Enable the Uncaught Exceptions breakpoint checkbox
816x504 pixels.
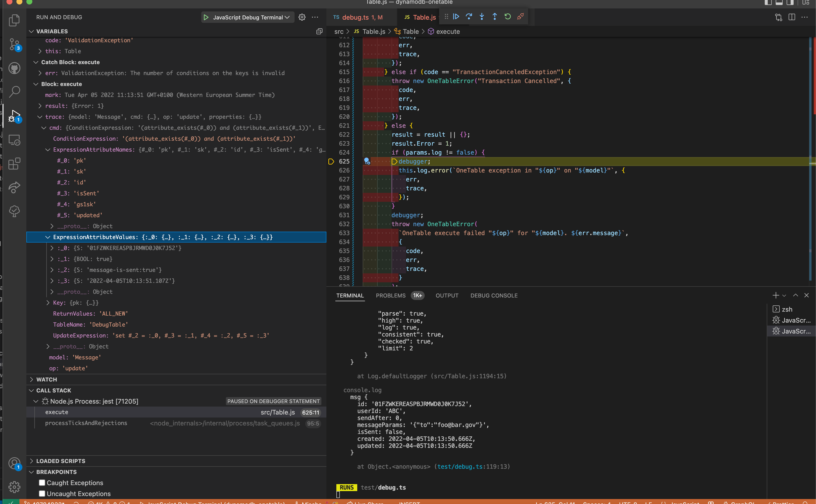tap(42, 494)
